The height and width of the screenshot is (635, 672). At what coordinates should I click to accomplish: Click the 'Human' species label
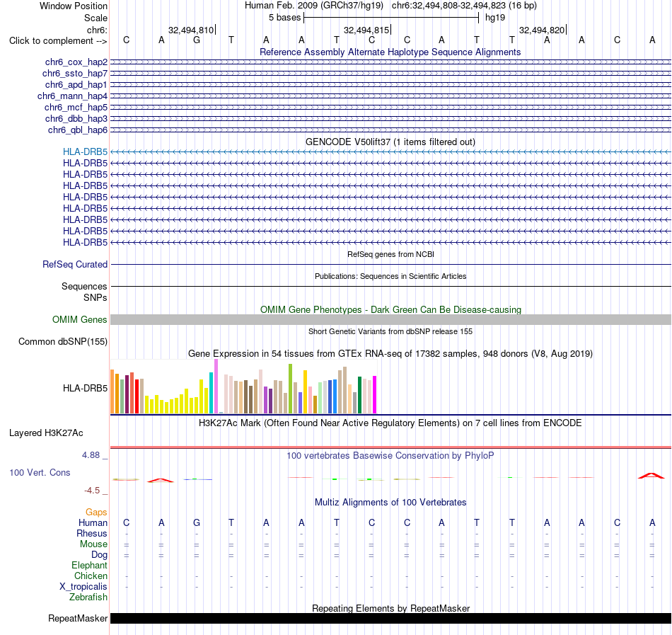pyautogui.click(x=93, y=523)
